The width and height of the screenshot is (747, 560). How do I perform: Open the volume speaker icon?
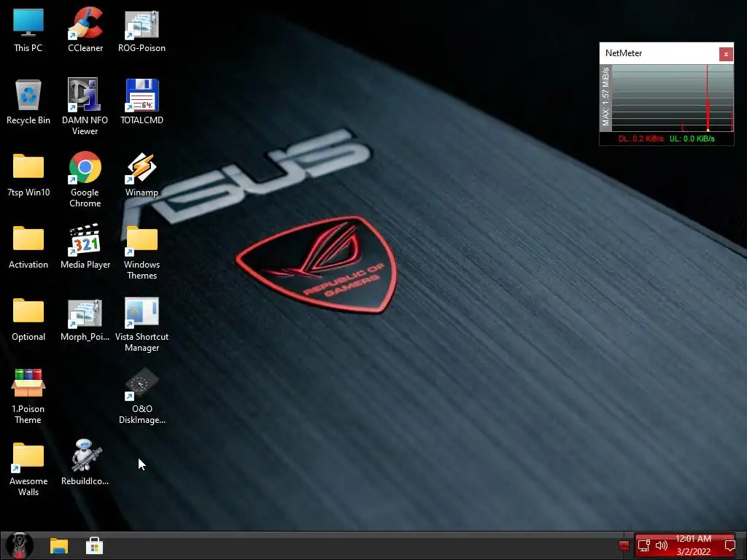(x=661, y=545)
